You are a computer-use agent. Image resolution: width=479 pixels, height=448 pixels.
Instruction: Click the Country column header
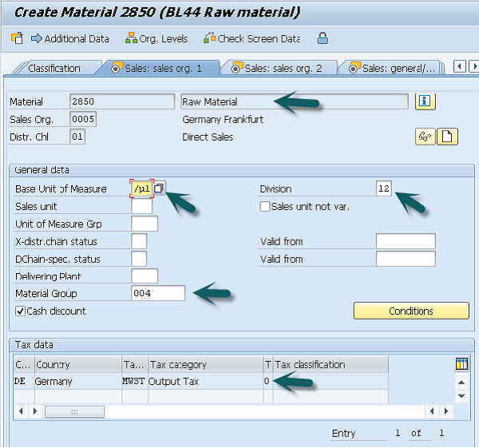[x=78, y=364]
